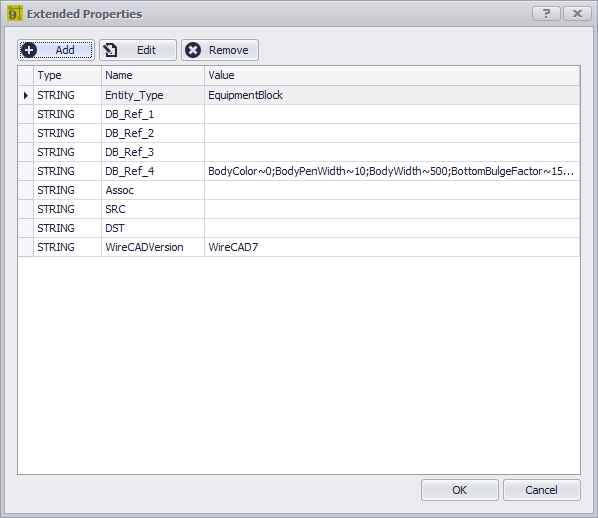Screen dimensions: 598x518
Task: Click the Remove cross icon
Action: (193, 50)
